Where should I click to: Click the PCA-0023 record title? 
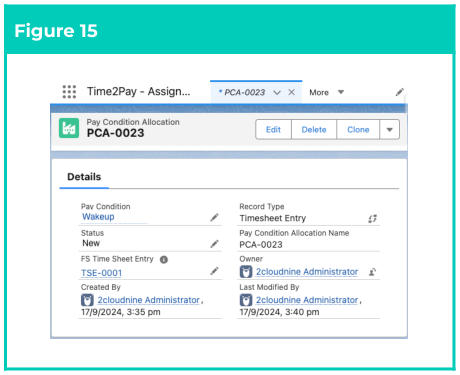(x=115, y=133)
